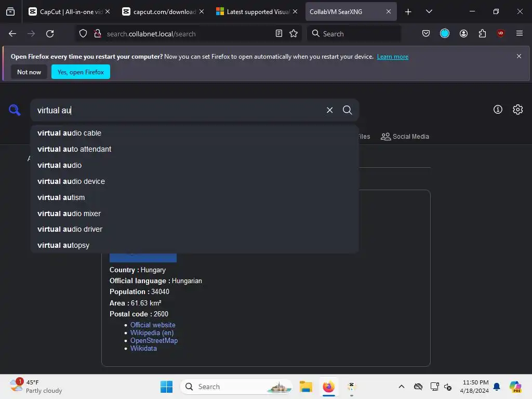Click Yes, open Firefox button
This screenshot has height=399, width=532.
click(x=81, y=72)
